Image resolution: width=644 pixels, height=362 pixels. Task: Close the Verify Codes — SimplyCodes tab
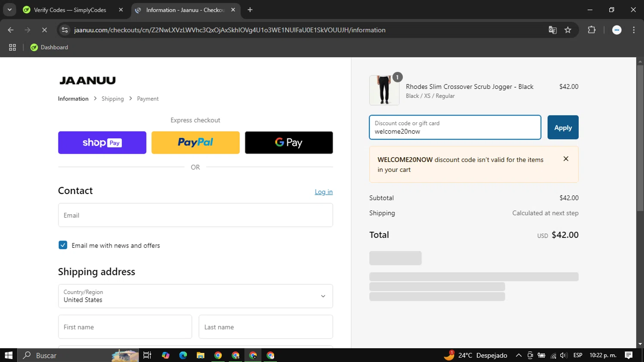[x=121, y=10]
